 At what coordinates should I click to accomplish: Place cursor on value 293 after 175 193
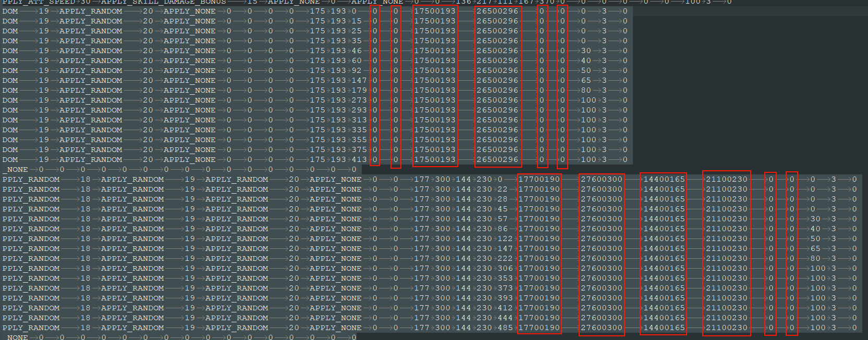(x=359, y=110)
